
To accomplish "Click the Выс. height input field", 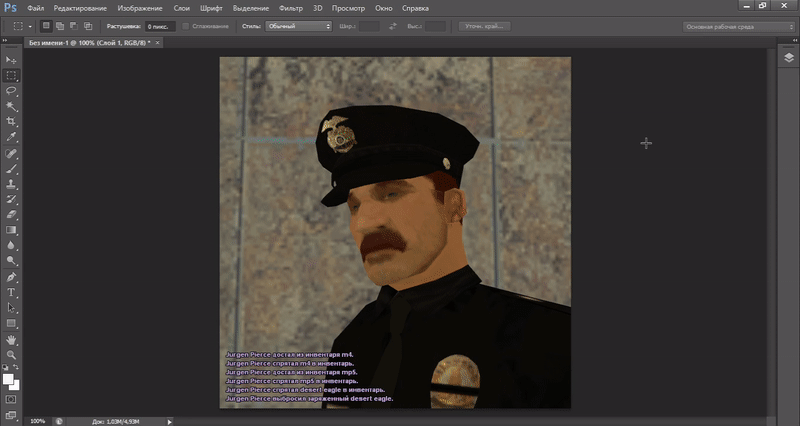I will tap(435, 26).
